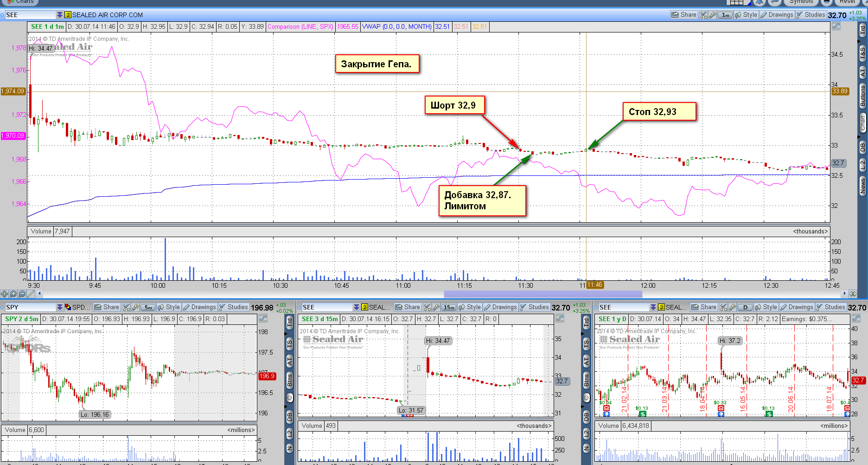The image size is (868, 465).
Task: Toggle price-scale curve icon on SEE daily chart
Action: tap(856, 318)
